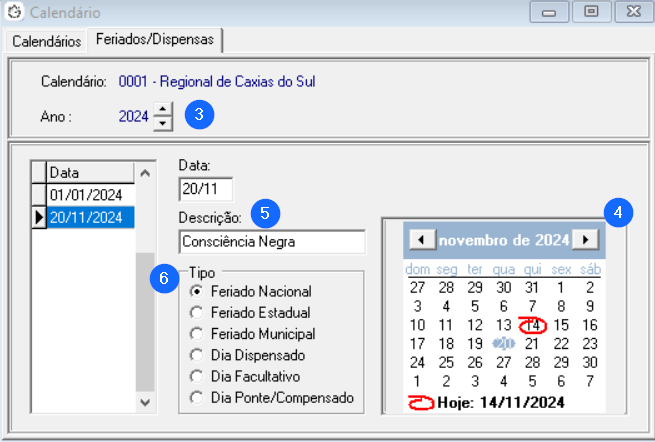Viewport: 655px width, 442px height.
Task: Click the Descrição text field
Action: click(x=271, y=241)
